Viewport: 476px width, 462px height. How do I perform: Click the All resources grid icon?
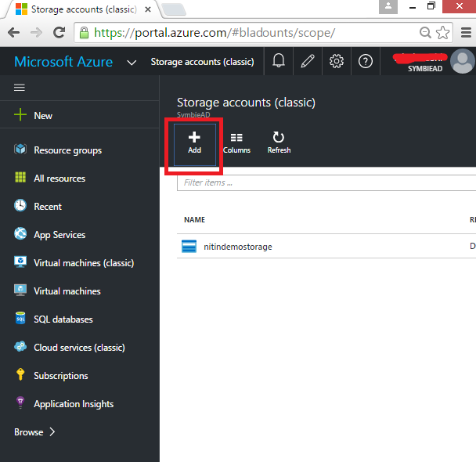(20, 177)
